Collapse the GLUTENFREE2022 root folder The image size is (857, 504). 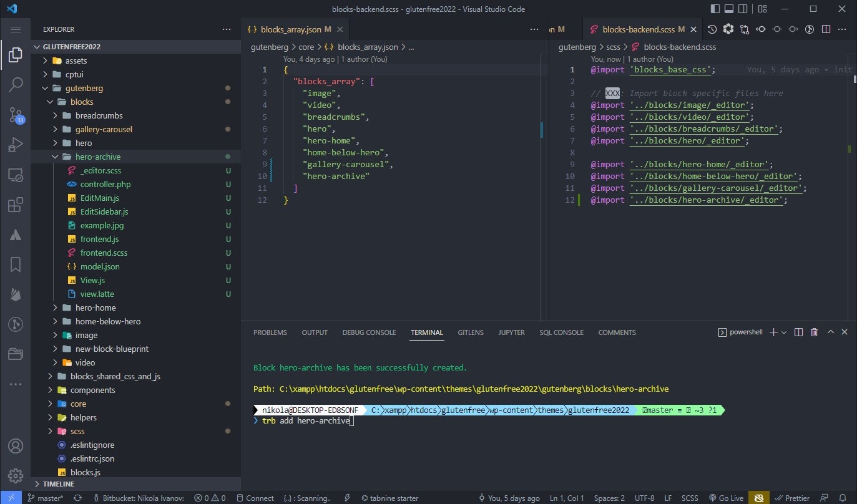136,47
